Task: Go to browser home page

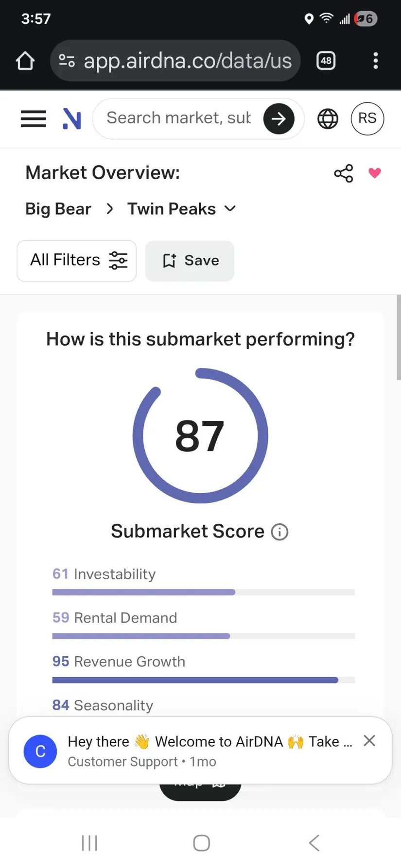Action: click(x=25, y=61)
